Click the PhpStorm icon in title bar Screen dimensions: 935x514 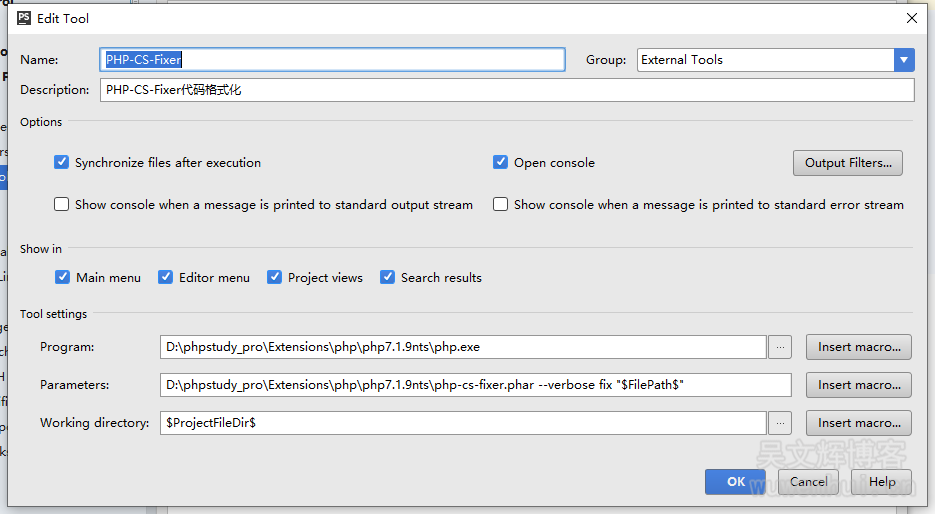click(x=23, y=18)
